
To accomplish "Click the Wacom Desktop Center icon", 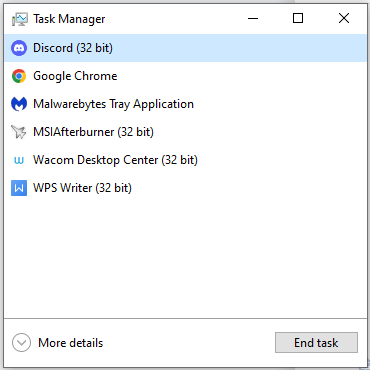I will [x=19, y=160].
